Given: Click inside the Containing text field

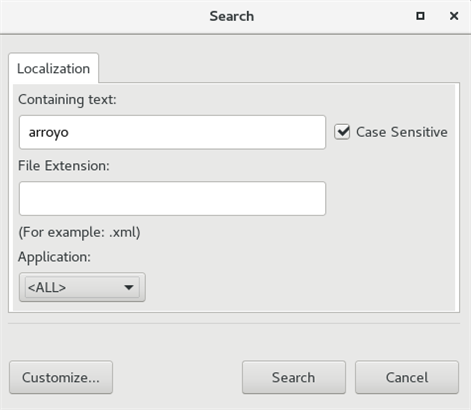Looking at the screenshot, I should point(172,132).
